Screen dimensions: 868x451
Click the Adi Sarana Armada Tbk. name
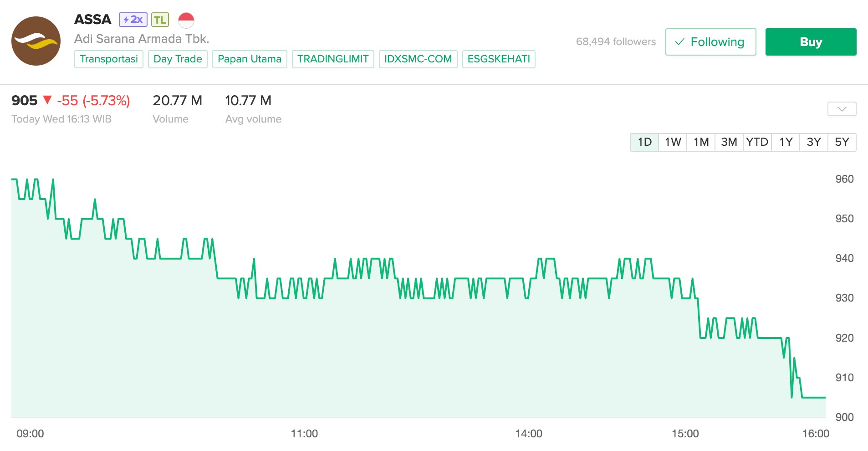click(142, 39)
